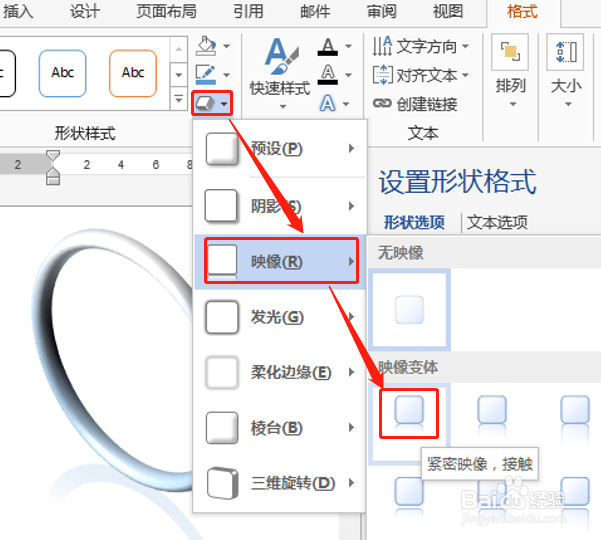The image size is (601, 540).
Task: Switch to 引用 ribbon tab
Action: coord(248,11)
